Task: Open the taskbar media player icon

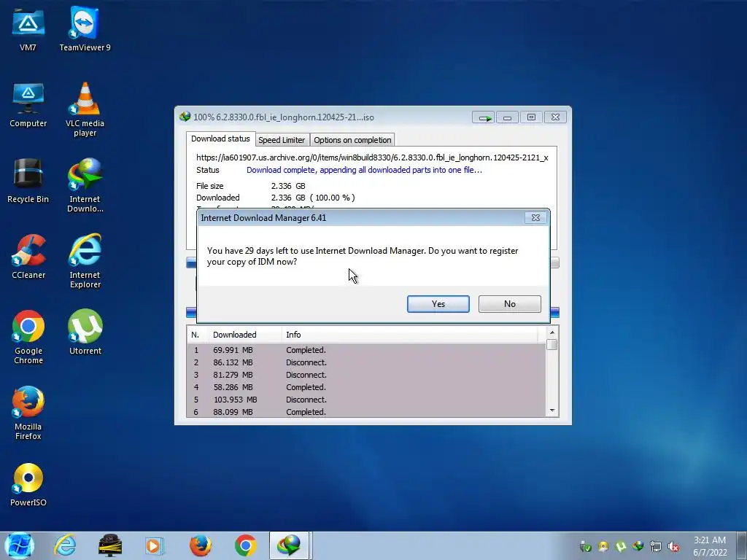Action: click(x=155, y=545)
